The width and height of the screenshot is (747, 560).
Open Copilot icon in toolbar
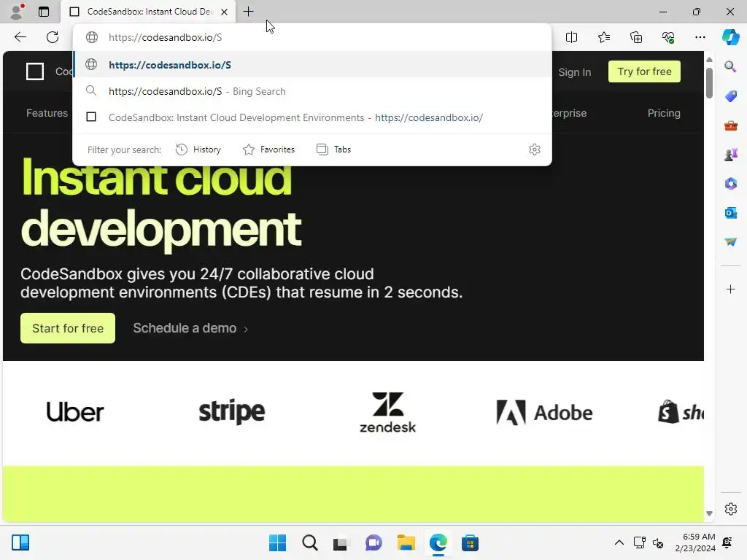(x=730, y=37)
